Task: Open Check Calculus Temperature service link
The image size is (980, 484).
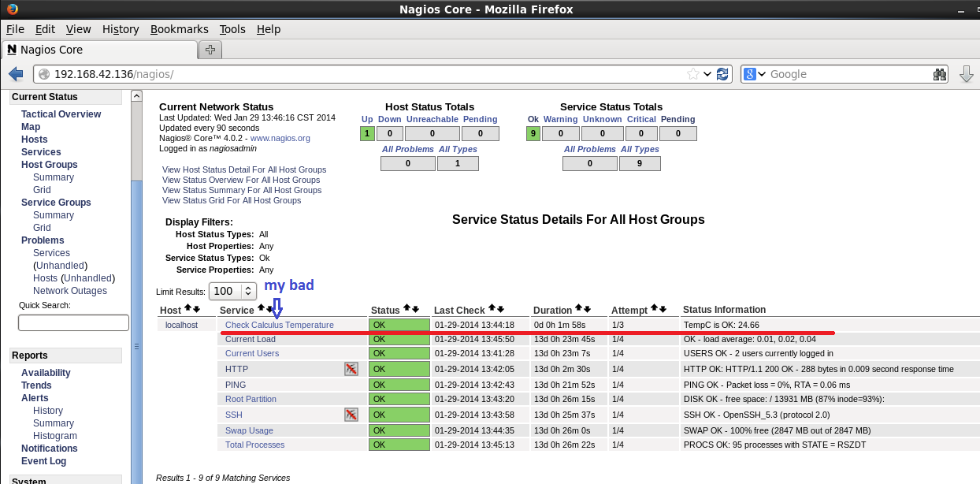Action: coord(279,325)
